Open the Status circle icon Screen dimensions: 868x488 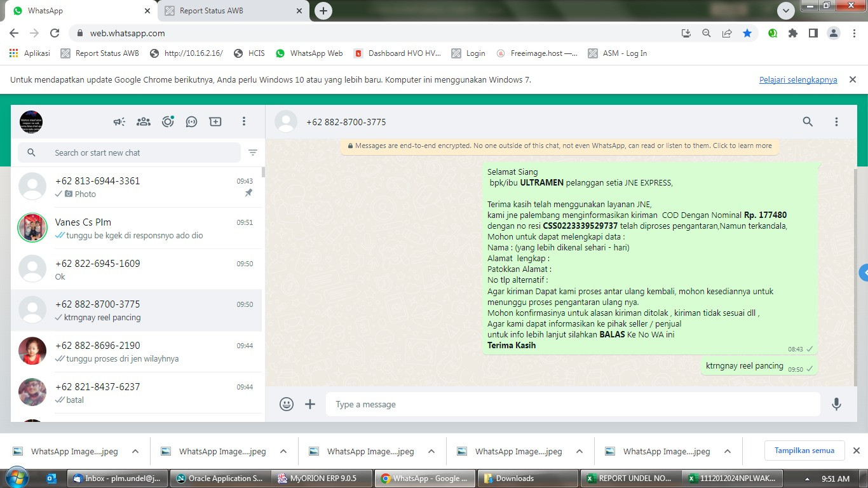point(168,121)
